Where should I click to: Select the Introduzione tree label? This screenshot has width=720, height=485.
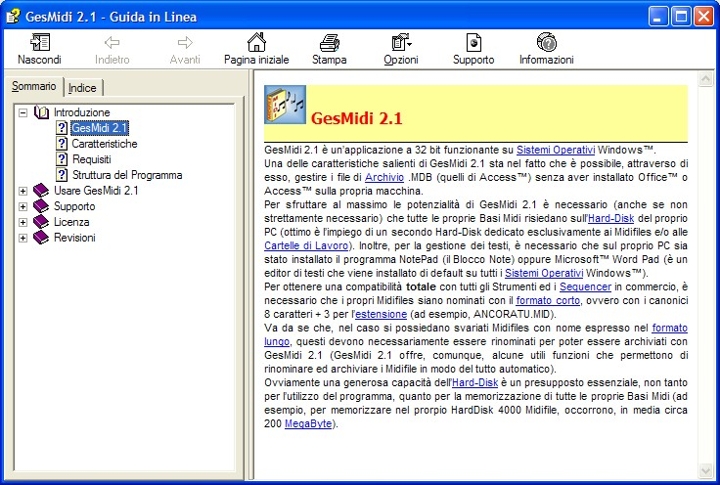(x=82, y=112)
